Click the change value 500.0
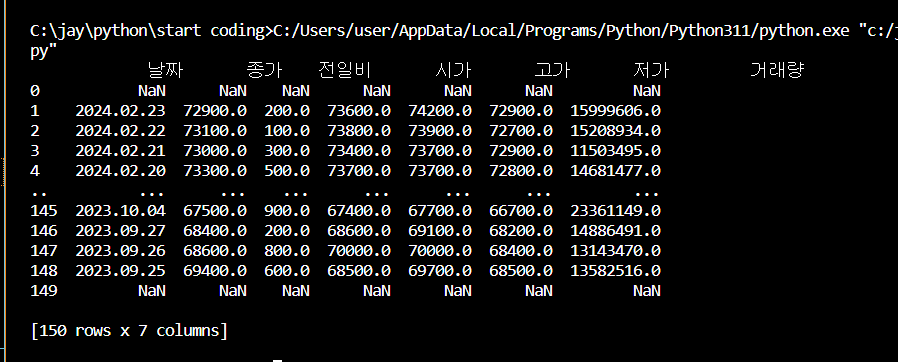This screenshot has width=898, height=362. pos(287,171)
